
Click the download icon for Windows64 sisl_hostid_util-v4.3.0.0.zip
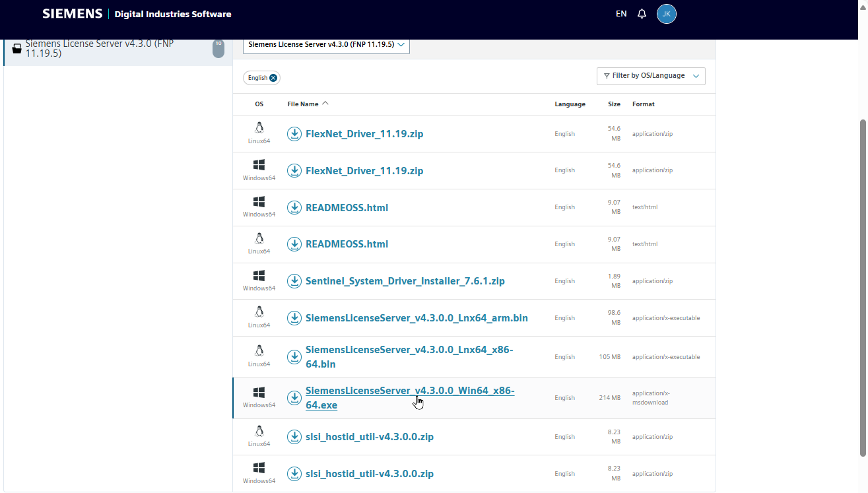pos(294,474)
